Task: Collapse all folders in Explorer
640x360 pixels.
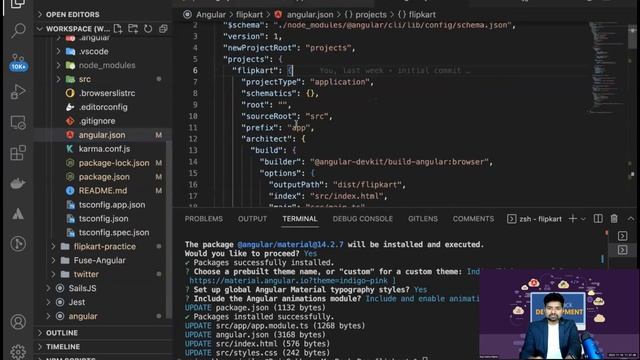Action: pyautogui.click(x=163, y=29)
